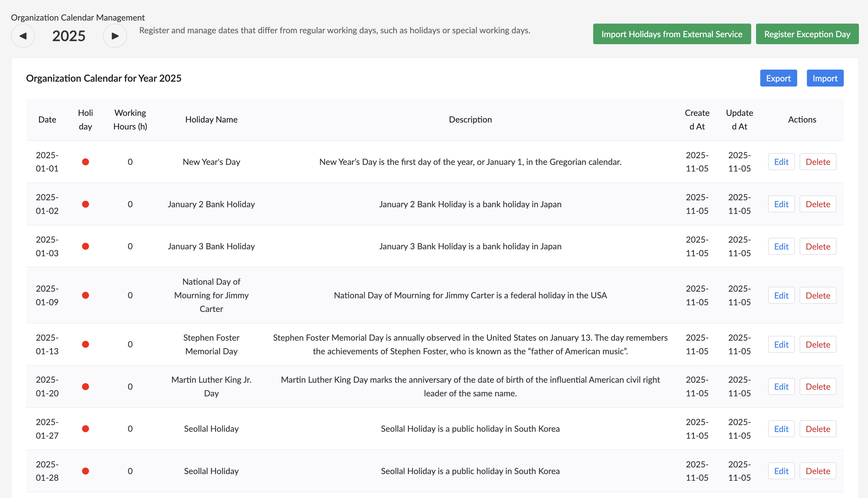The width and height of the screenshot is (868, 498).
Task: Toggle the holiday marker on Stephen Foster Memorial Day
Action: pyautogui.click(x=86, y=344)
